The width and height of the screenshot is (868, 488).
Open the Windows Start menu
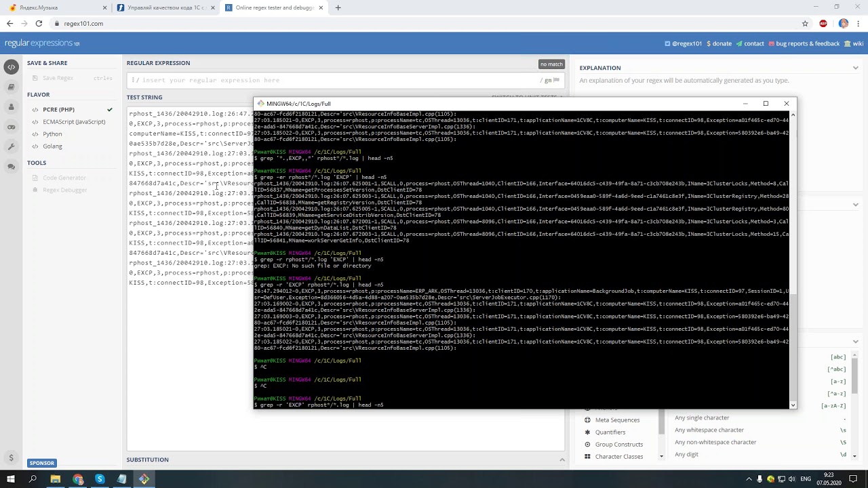click(x=10, y=479)
